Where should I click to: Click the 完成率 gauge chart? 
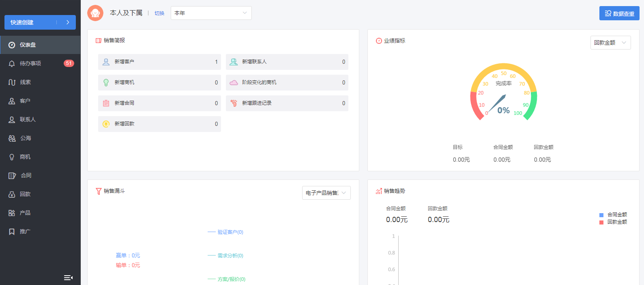[503, 93]
